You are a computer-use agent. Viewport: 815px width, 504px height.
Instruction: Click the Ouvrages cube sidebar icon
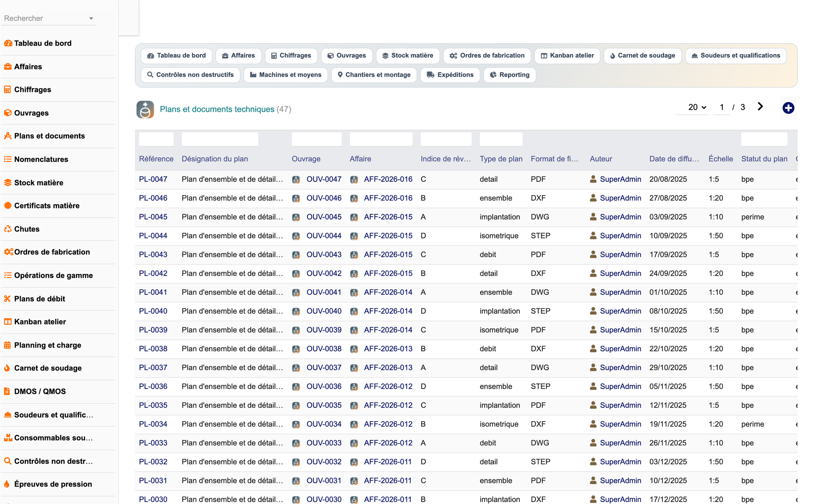tap(8, 113)
